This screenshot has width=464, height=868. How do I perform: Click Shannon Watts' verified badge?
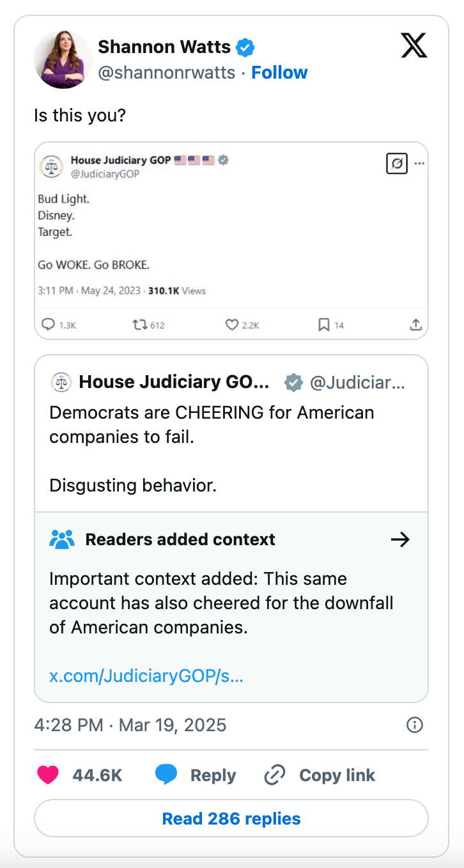click(245, 47)
